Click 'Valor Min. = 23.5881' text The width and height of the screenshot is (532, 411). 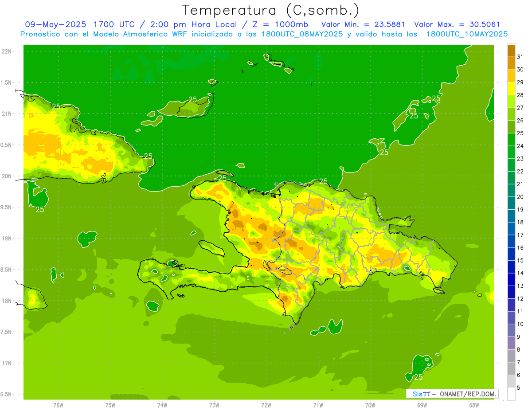pyautogui.click(x=363, y=24)
